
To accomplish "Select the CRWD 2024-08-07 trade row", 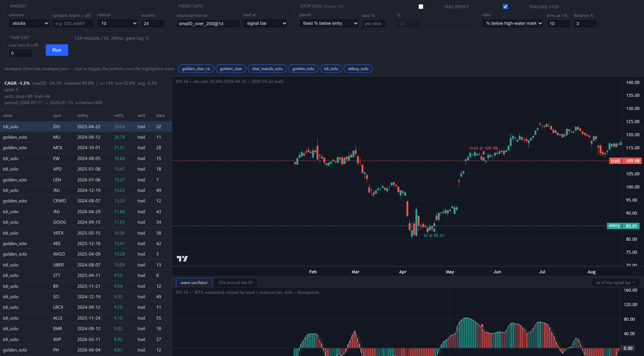I will click(86, 201).
